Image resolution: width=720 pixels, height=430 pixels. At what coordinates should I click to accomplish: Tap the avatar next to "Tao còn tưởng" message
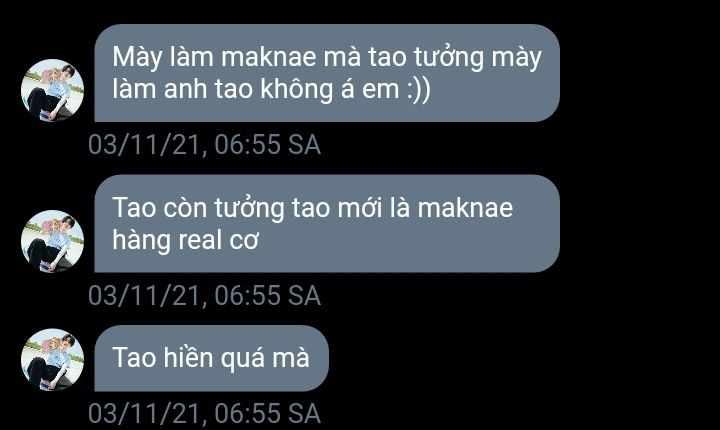pyautogui.click(x=52, y=241)
